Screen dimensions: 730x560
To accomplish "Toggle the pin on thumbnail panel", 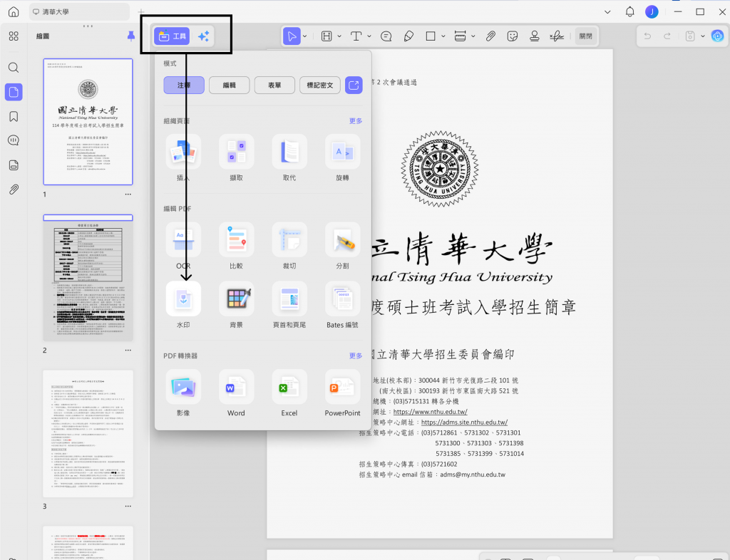I will (x=131, y=36).
